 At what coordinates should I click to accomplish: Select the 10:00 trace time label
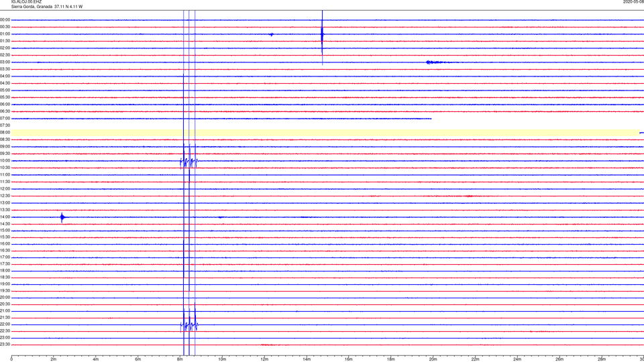point(5,161)
